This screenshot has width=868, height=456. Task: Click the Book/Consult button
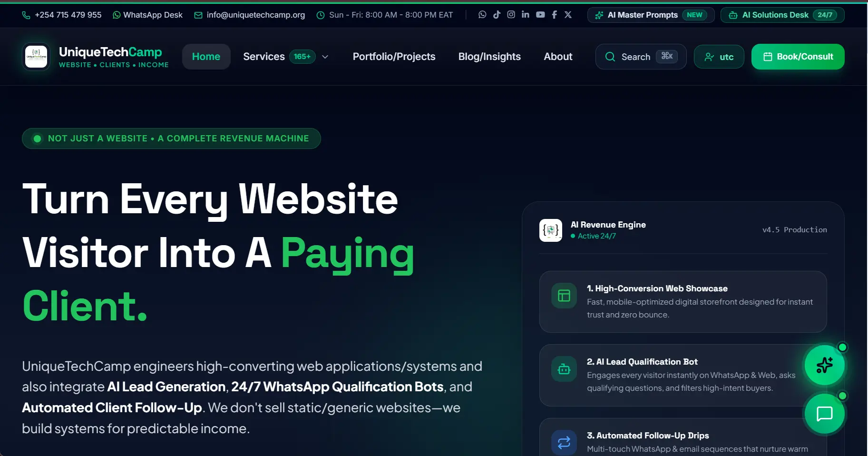point(798,57)
